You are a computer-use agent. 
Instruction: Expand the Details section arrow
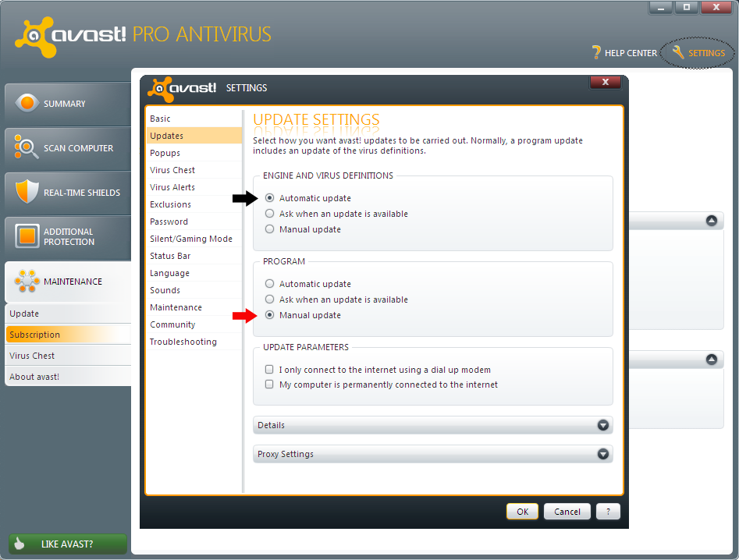coord(602,425)
